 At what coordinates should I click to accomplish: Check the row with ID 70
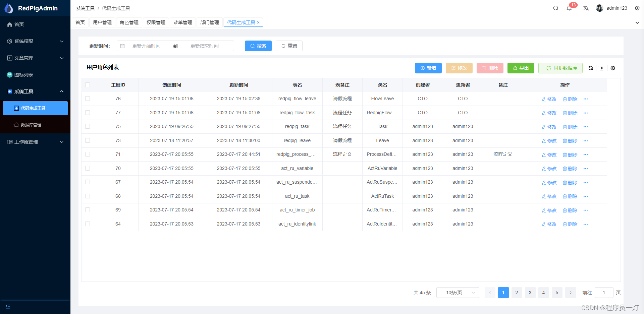(x=88, y=168)
